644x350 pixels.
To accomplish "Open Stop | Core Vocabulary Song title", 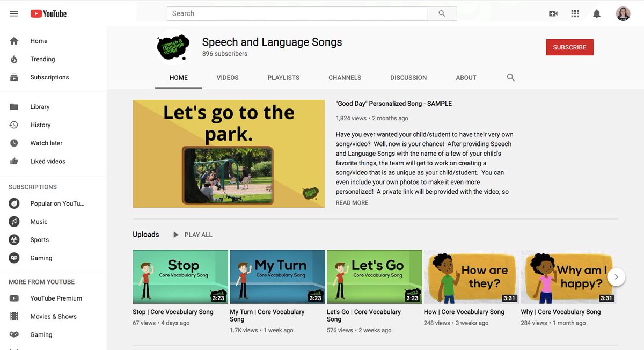I will tap(173, 312).
